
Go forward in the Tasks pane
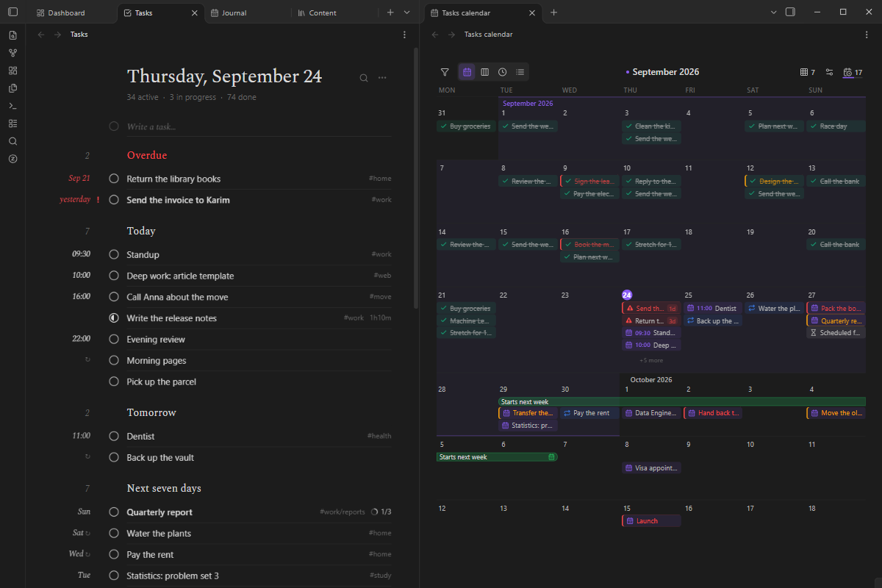pos(57,35)
